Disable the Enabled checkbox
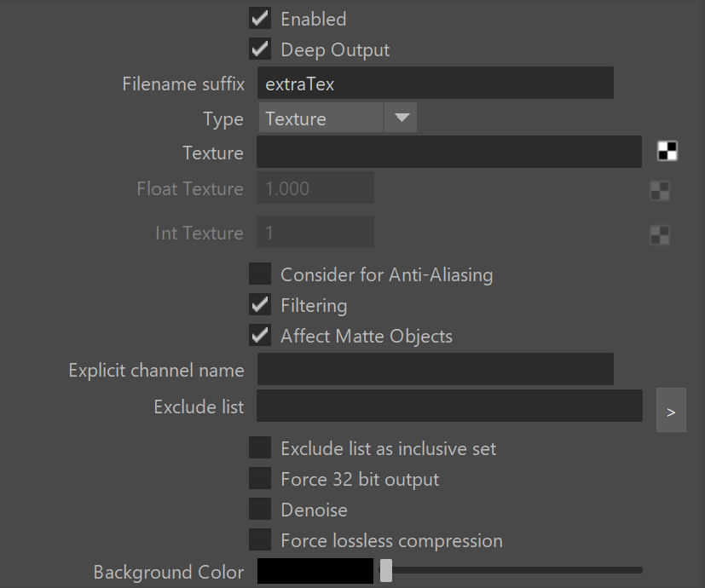The height and width of the screenshot is (588, 705). [x=260, y=19]
